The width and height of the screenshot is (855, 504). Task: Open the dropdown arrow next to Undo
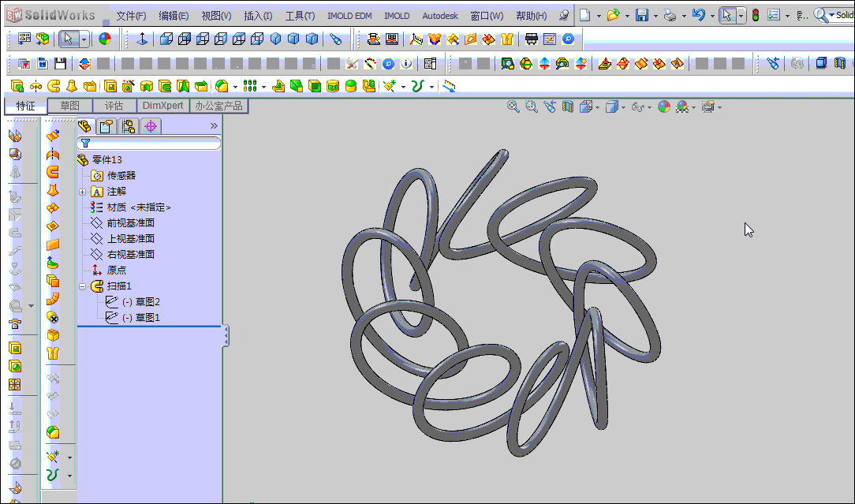point(712,17)
